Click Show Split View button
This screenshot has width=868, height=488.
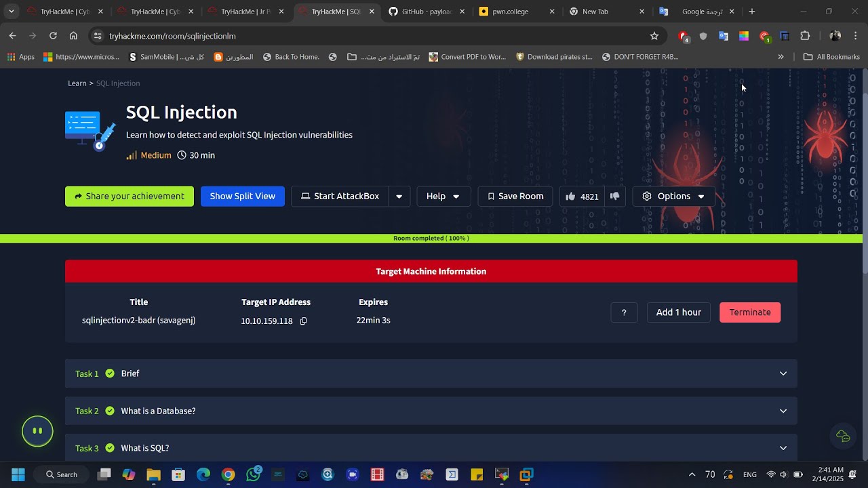(x=243, y=197)
